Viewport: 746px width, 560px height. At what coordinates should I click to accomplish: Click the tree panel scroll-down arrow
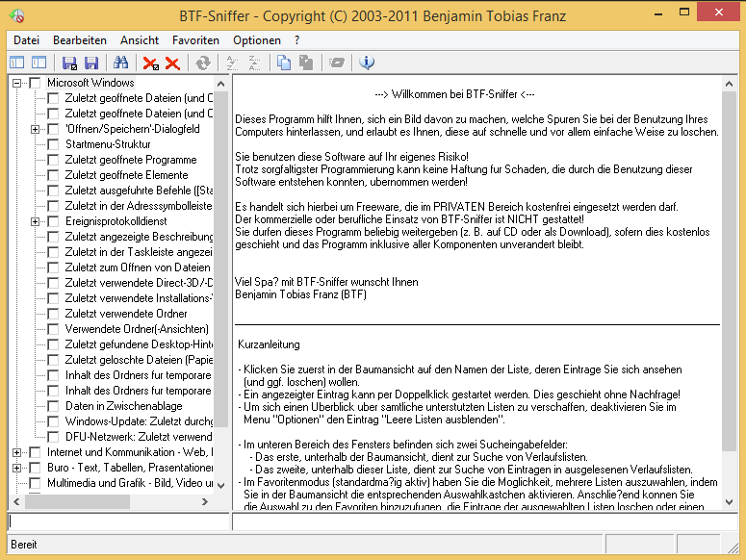tap(220, 485)
